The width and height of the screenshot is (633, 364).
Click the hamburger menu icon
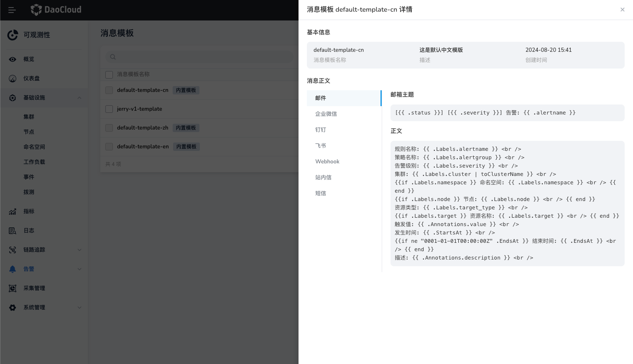tap(12, 10)
